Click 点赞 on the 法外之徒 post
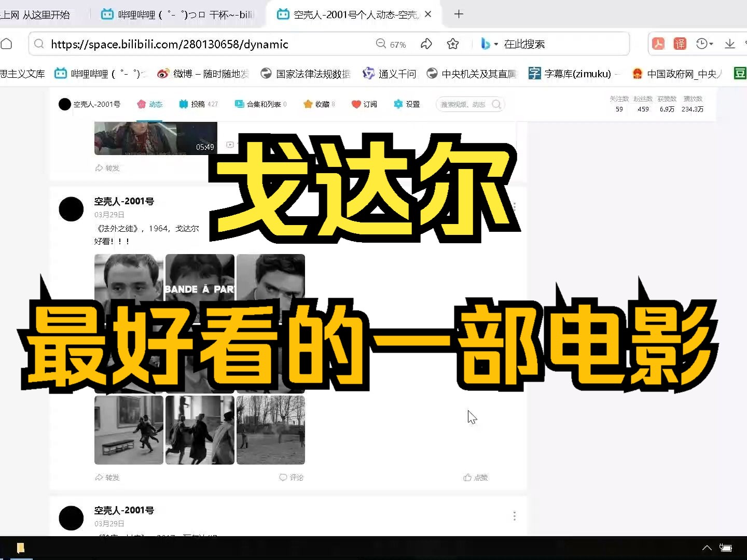This screenshot has height=560, width=747. (475, 478)
